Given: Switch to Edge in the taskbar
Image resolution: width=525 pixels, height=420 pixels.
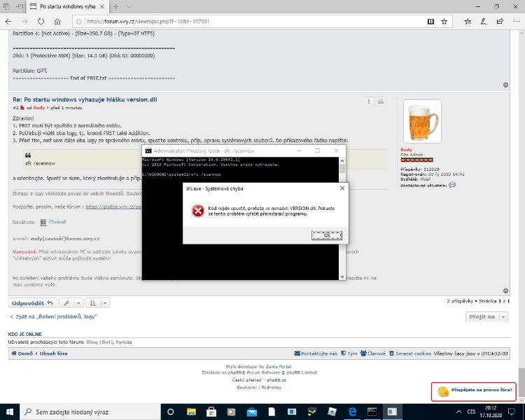Looking at the screenshot, I should pyautogui.click(x=352, y=412).
